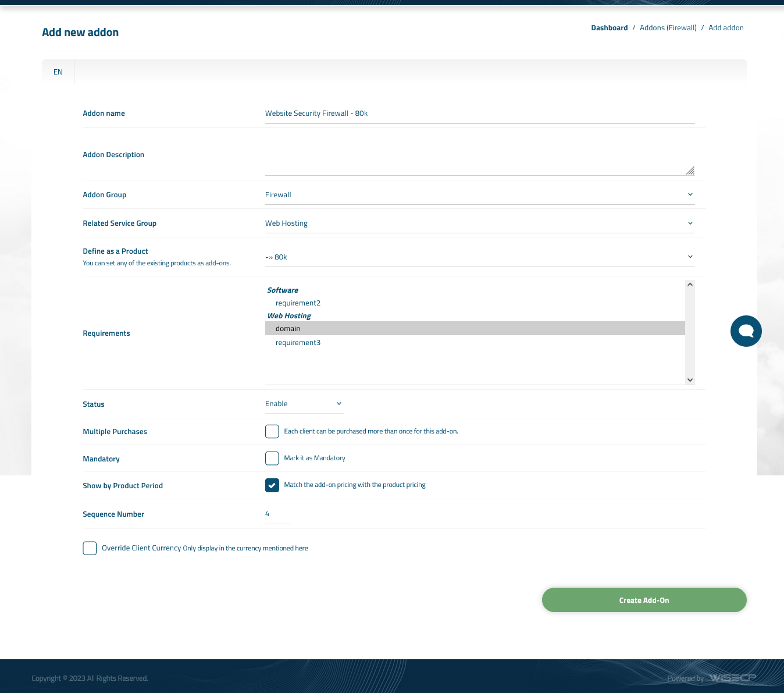Open the live chat bubble icon
Viewport: 784px width, 693px height.
pos(746,331)
